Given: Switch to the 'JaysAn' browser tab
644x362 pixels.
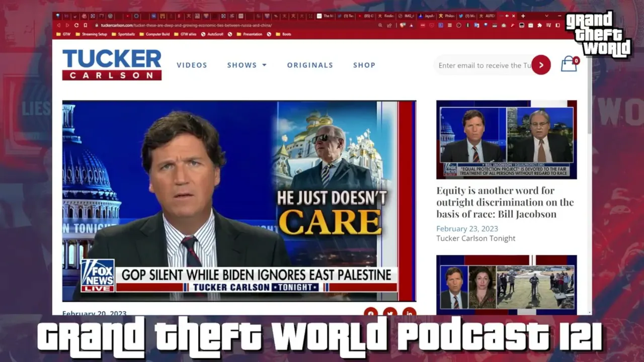Looking at the screenshot, I should pyautogui.click(x=427, y=16).
